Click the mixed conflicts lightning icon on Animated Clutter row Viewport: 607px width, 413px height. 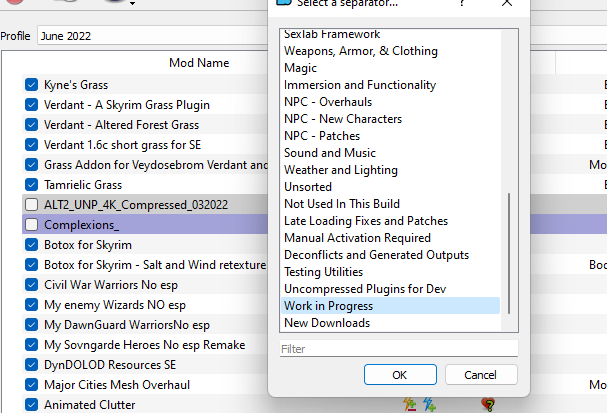point(410,404)
